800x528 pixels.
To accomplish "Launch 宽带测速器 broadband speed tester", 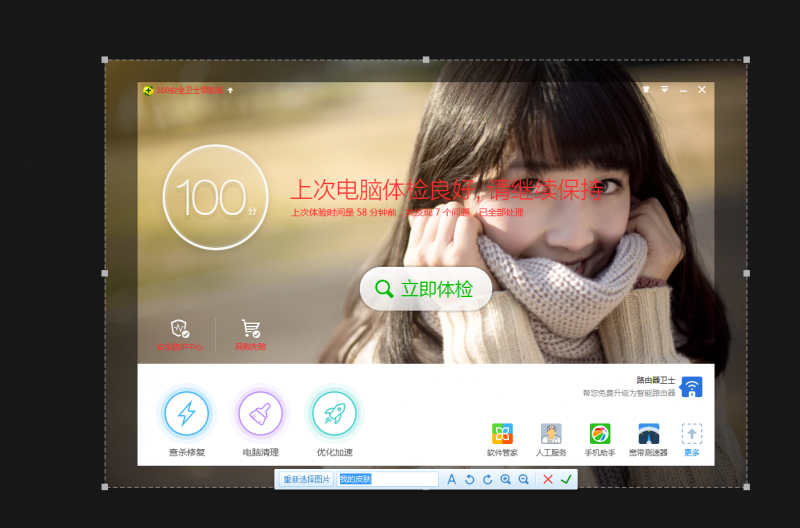I will pos(649,435).
